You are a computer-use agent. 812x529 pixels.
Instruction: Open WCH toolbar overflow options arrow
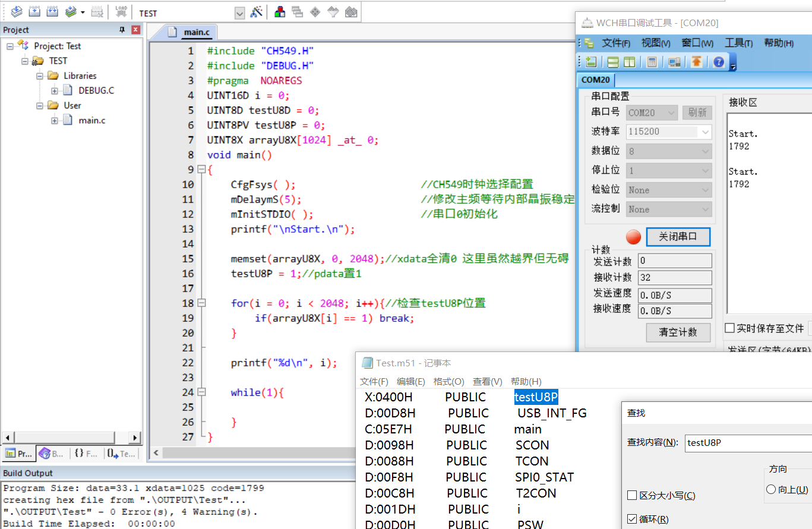pos(733,63)
